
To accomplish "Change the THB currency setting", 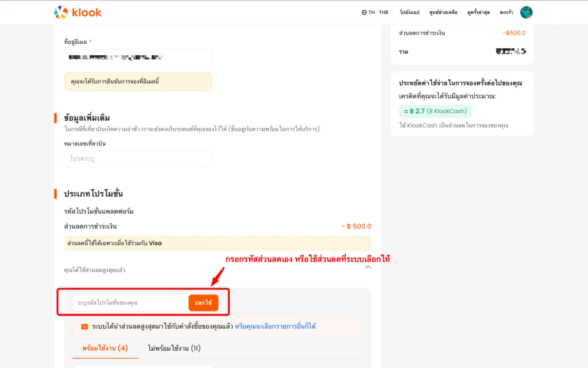I will pos(384,13).
